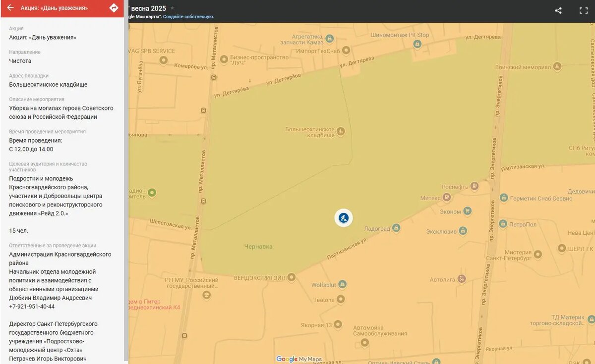Open the Герметик Снаб Сервис pin
Screen dimensions: 595x364
pos(504,198)
